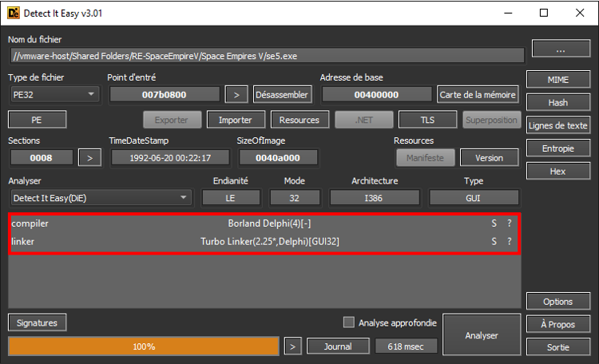The height and width of the screenshot is (364, 599).
Task: Click the ? link on the compiler row
Action: [510, 224]
